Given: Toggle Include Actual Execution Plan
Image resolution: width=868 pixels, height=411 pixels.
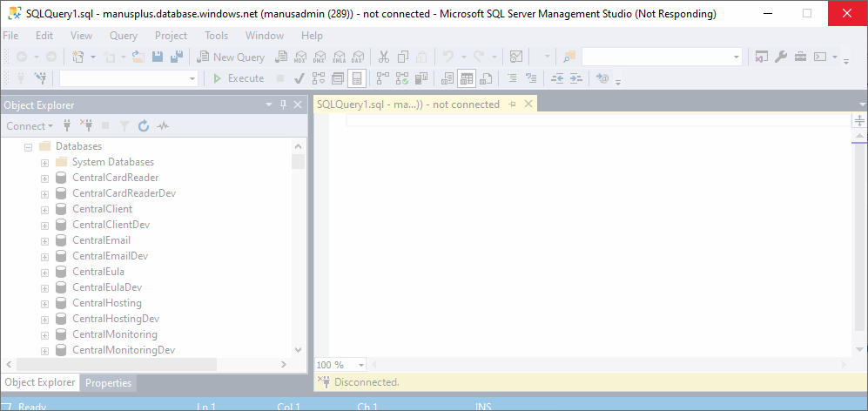Looking at the screenshot, I should (x=382, y=78).
